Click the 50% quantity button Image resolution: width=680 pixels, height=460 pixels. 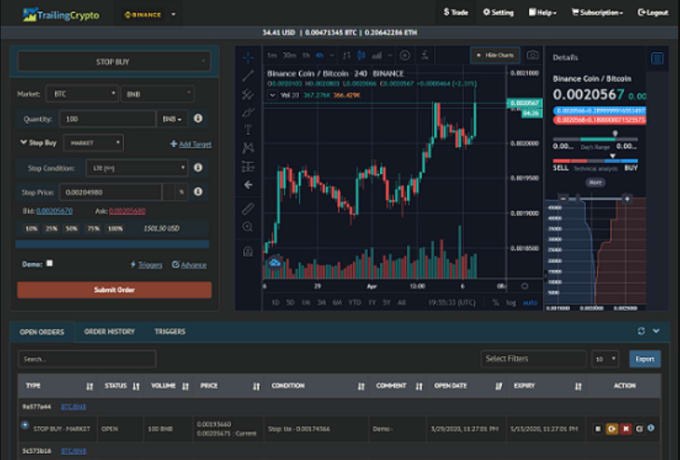pyautogui.click(x=71, y=228)
